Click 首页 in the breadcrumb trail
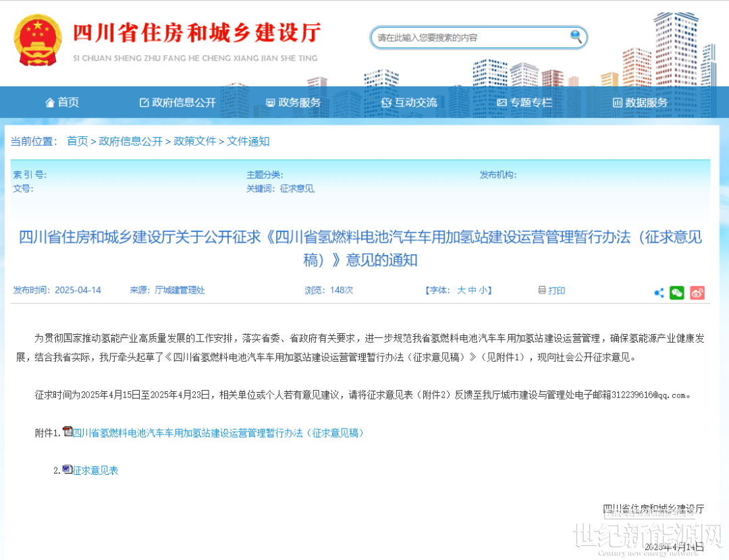 77,141
